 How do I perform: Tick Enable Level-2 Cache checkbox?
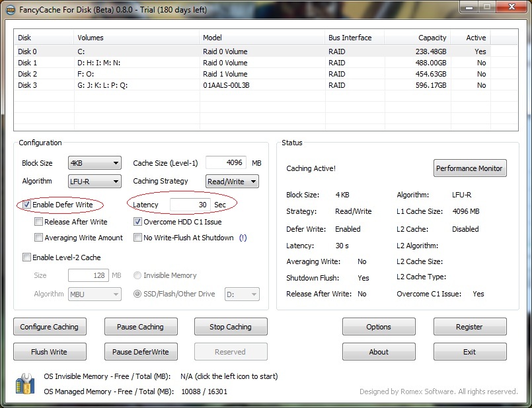coord(26,257)
